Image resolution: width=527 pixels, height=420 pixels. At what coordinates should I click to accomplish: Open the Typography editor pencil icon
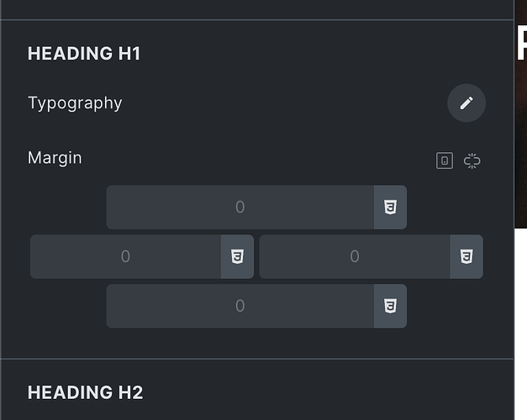click(466, 102)
